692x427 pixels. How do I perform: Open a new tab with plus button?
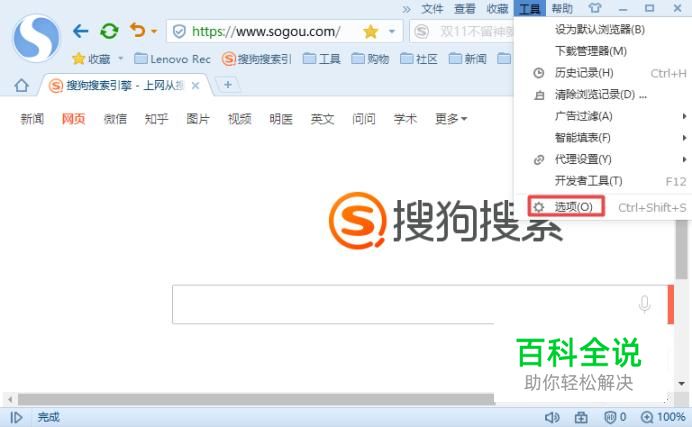click(x=228, y=84)
